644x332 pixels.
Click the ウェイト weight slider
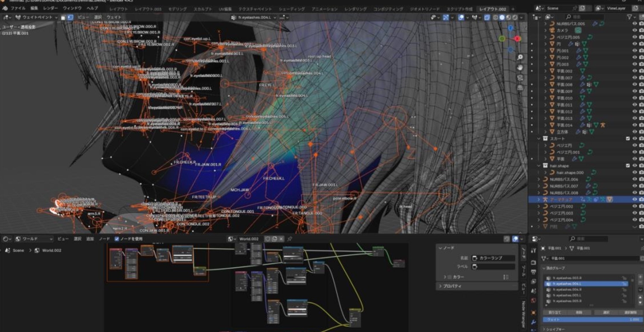[592, 320]
